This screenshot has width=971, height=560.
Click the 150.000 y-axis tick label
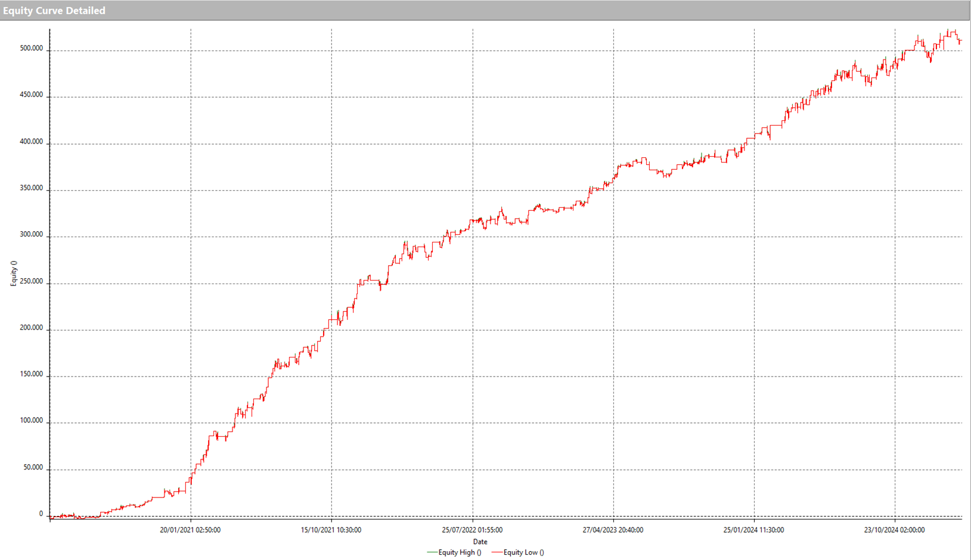coord(31,374)
